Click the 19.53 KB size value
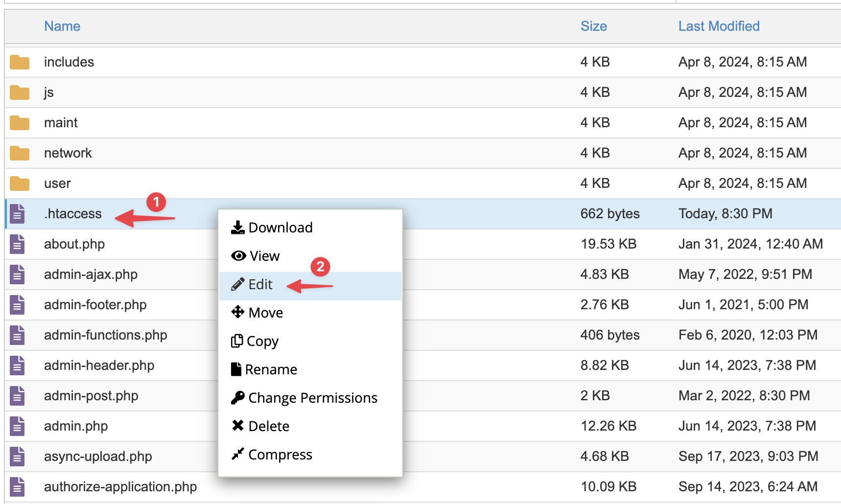This screenshot has width=841, height=504. (608, 244)
